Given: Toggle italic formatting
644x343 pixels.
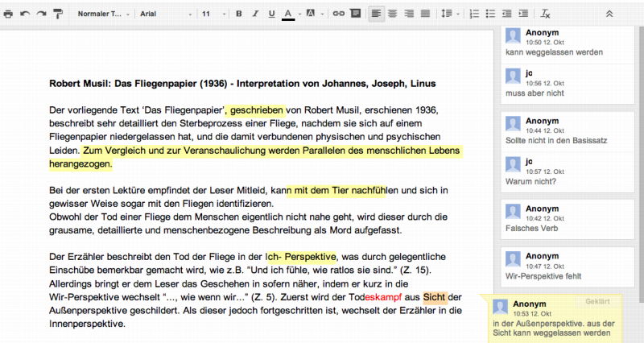Looking at the screenshot, I should 254,14.
